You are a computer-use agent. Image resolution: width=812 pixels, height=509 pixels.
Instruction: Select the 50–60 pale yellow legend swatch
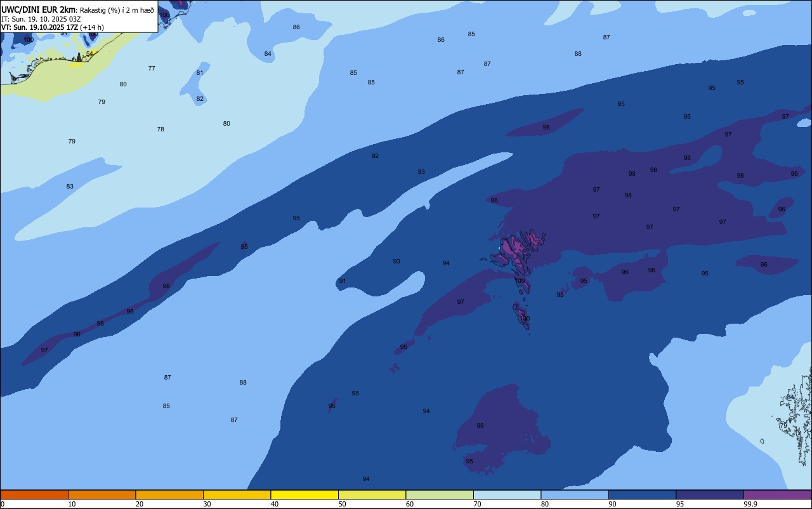[x=372, y=494]
